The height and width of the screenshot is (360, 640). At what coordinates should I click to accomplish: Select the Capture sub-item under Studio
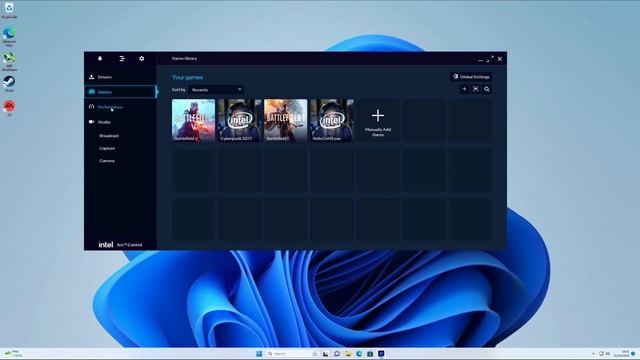tap(107, 148)
